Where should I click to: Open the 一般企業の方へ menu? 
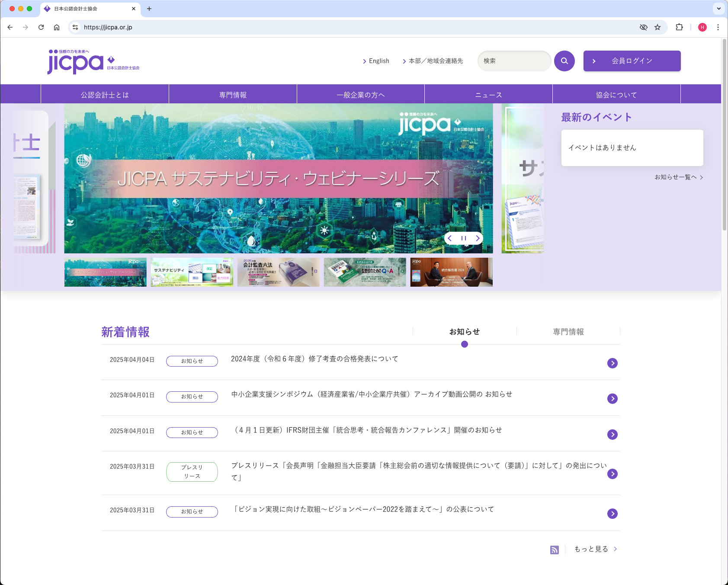(x=361, y=95)
